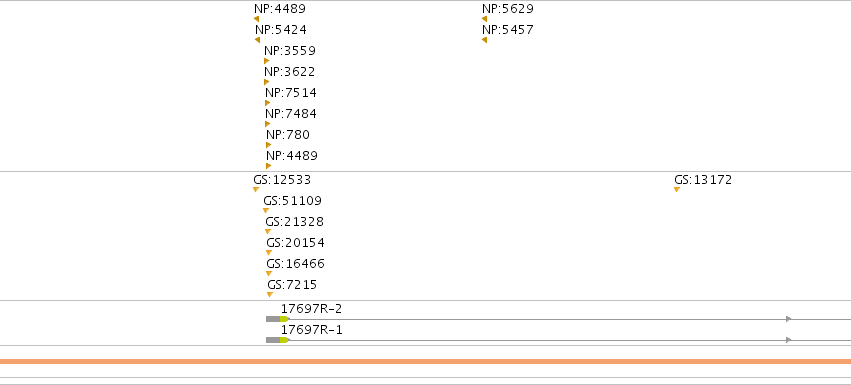Select the downward triangle below GS:12533

256,190
